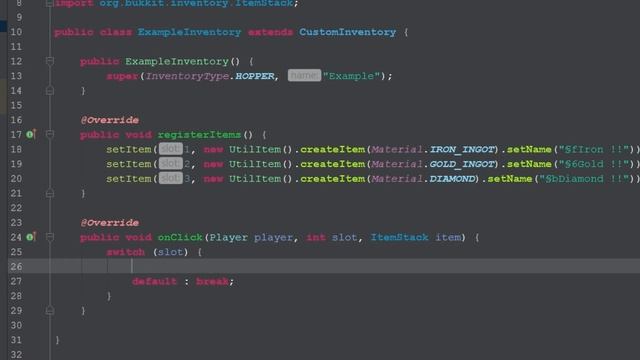Click the override gutter icon beside registerItems
The width and height of the screenshot is (640, 360).
point(31,134)
